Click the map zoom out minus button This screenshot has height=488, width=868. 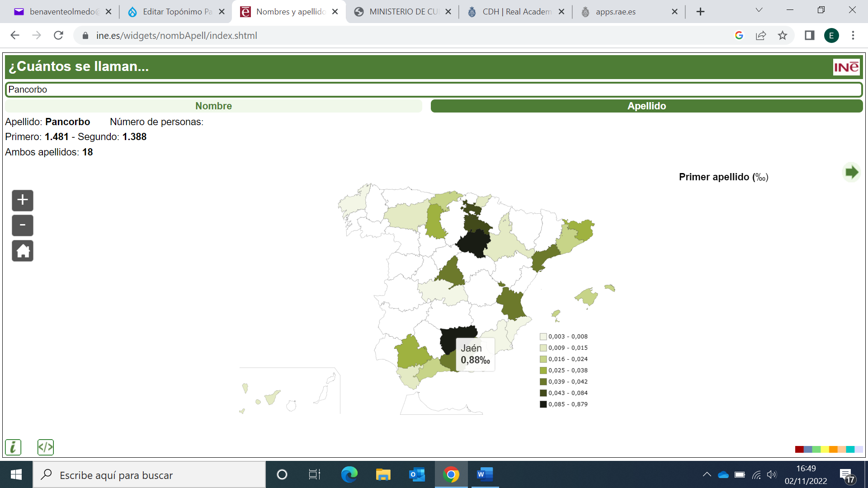click(x=23, y=225)
